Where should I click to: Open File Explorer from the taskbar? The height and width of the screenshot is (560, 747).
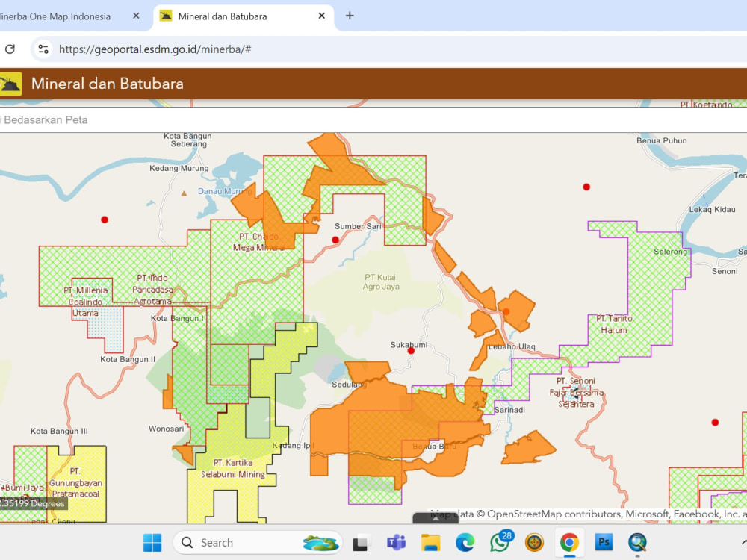click(431, 542)
